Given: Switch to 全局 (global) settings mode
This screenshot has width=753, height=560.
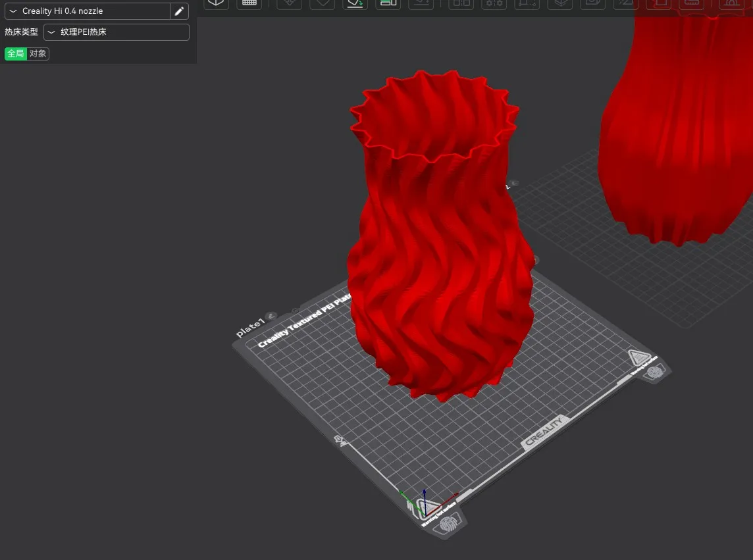Looking at the screenshot, I should 16,54.
